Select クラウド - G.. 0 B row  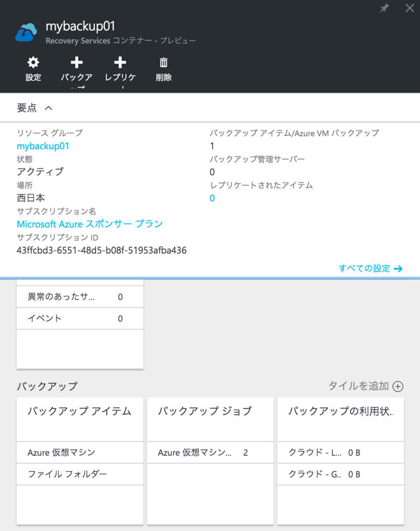click(341, 474)
